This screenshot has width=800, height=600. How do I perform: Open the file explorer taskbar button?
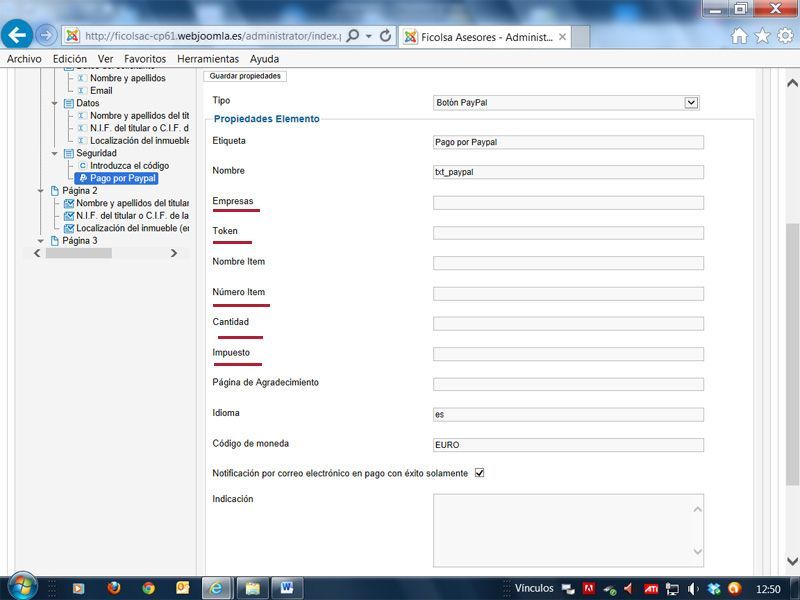coord(252,588)
